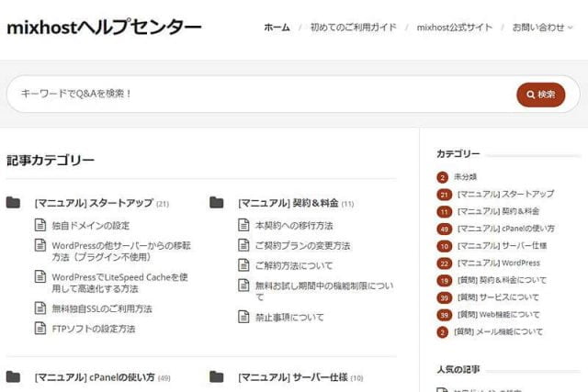Viewport: 588px width, 392px height.
Task: Open the article FTPソフトの設定方法
Action: 94,329
